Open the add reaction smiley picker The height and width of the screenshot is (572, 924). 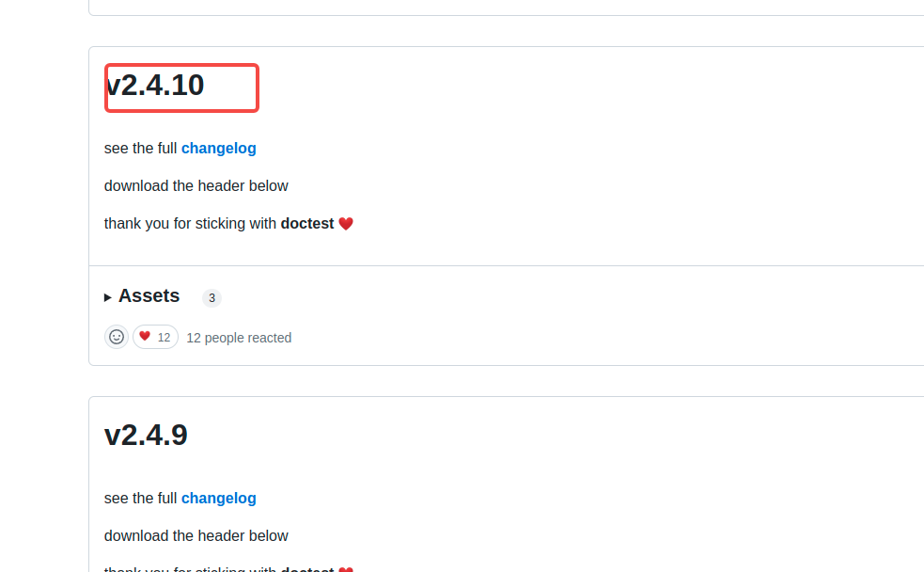pos(117,337)
